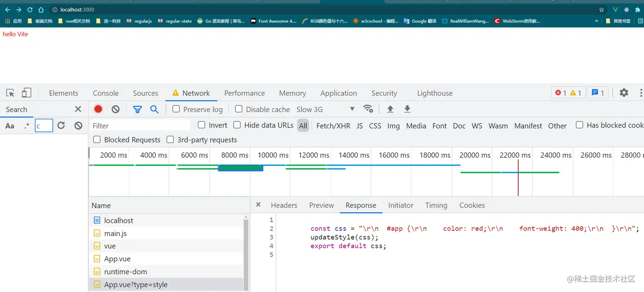Filter requests by CSS type
The image size is (644, 292).
click(x=375, y=126)
